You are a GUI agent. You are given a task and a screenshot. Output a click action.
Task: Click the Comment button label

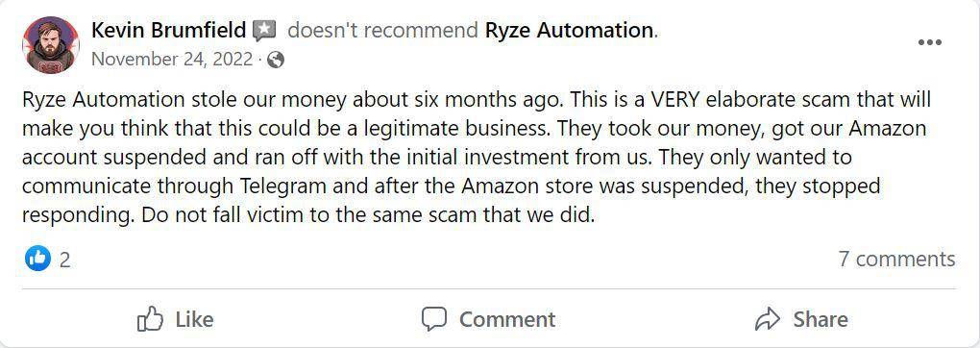507,319
